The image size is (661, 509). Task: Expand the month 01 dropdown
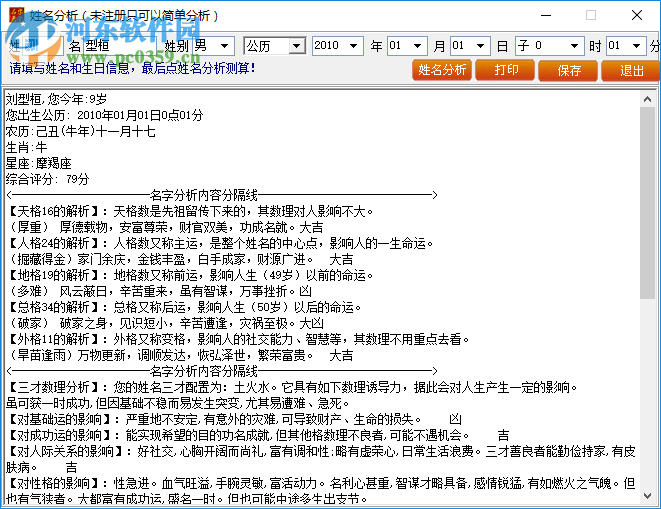(417, 46)
